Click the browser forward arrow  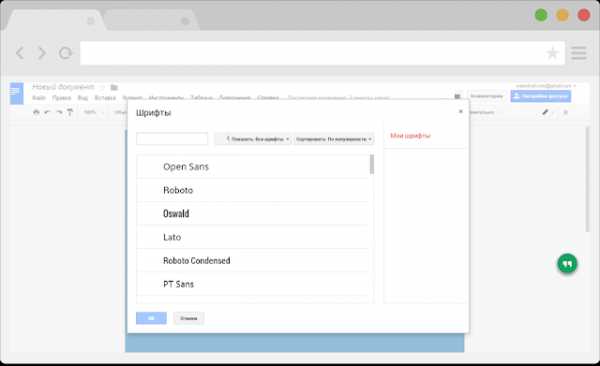point(42,53)
